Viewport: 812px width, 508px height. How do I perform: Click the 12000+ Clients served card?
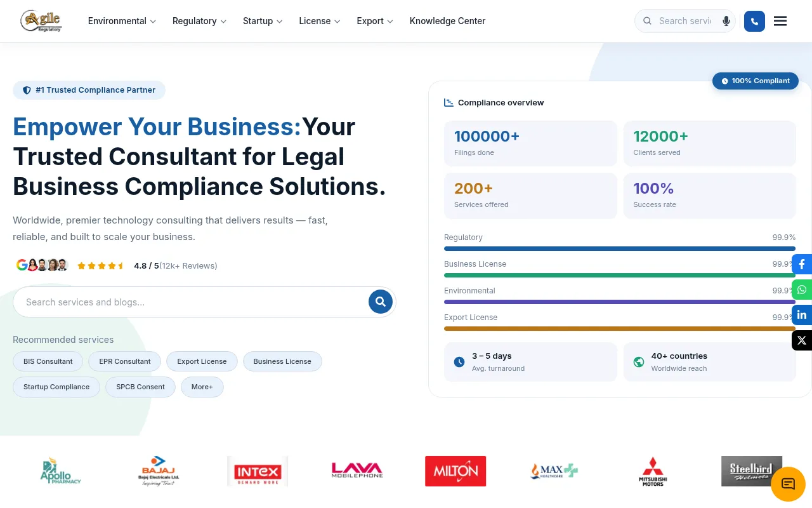click(x=709, y=144)
